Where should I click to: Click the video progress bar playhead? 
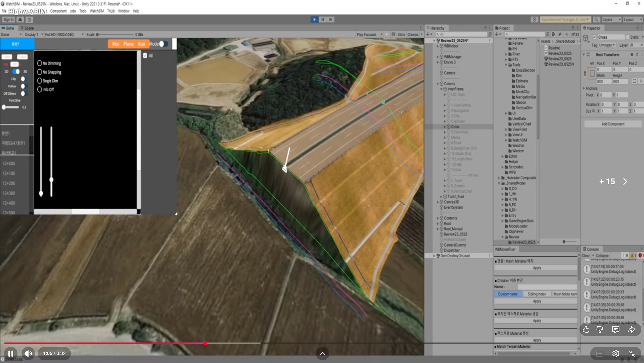pos(205,343)
